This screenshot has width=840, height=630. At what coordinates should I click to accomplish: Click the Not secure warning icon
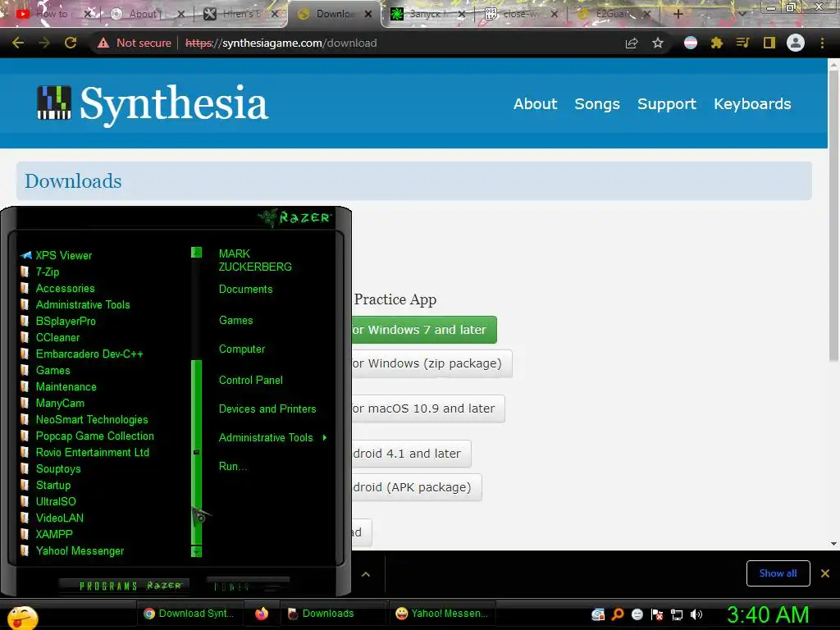pos(103,43)
